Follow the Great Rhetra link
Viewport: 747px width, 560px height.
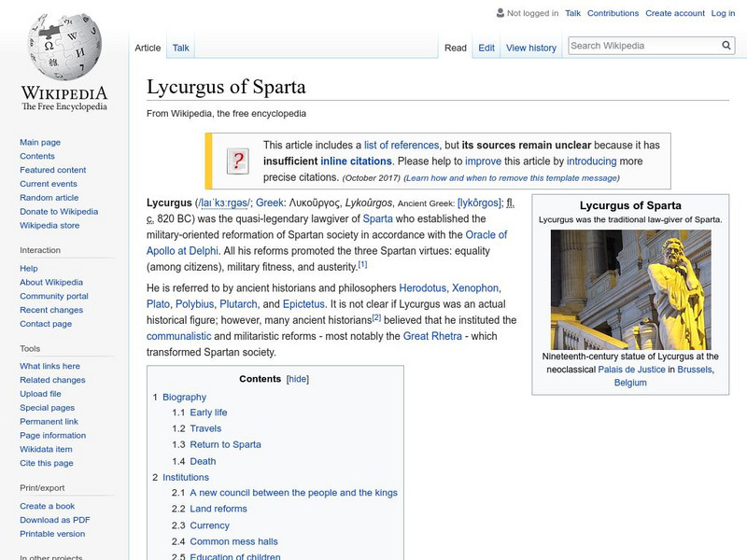pyautogui.click(x=432, y=336)
